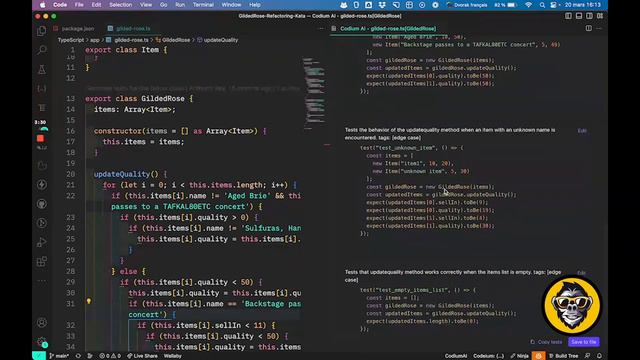
Task: Open the orange status bar indicator
Action: pyautogui.click(x=538, y=356)
